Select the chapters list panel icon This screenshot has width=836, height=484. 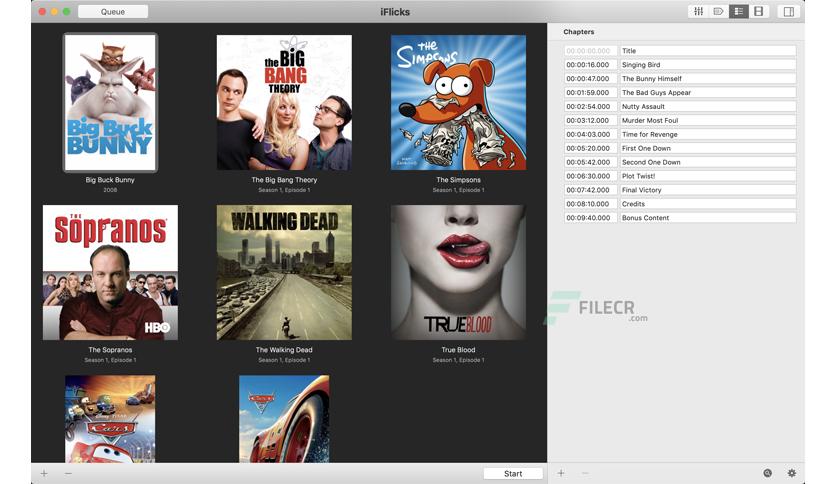point(738,11)
